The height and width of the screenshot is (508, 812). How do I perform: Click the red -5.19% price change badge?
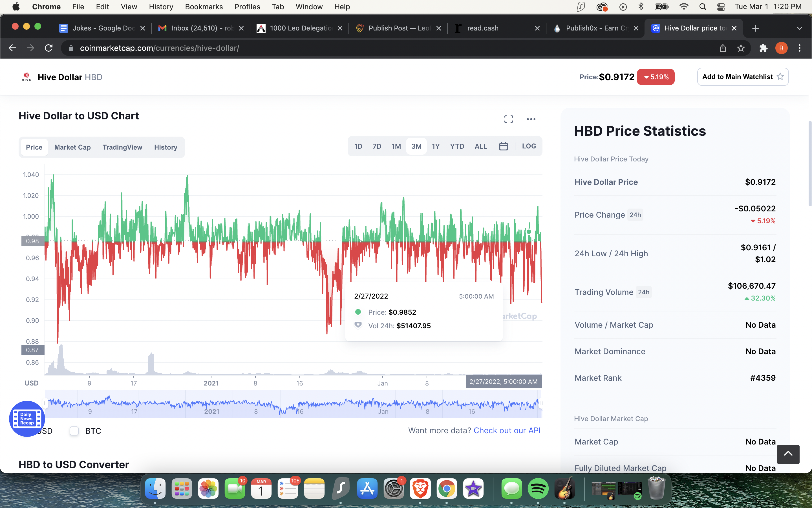[656, 77]
